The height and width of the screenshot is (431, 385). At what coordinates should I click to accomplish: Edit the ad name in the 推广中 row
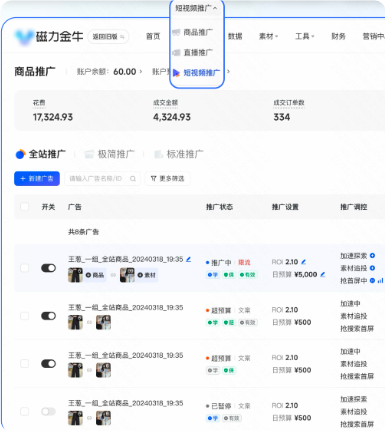tap(189, 259)
